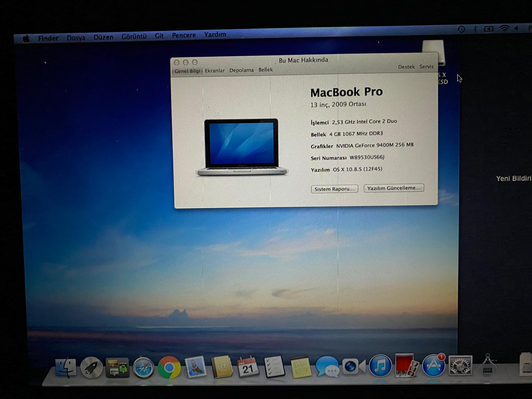The image size is (532, 399).
Task: Launch Launchpad rocket icon in Dock
Action: click(x=91, y=368)
